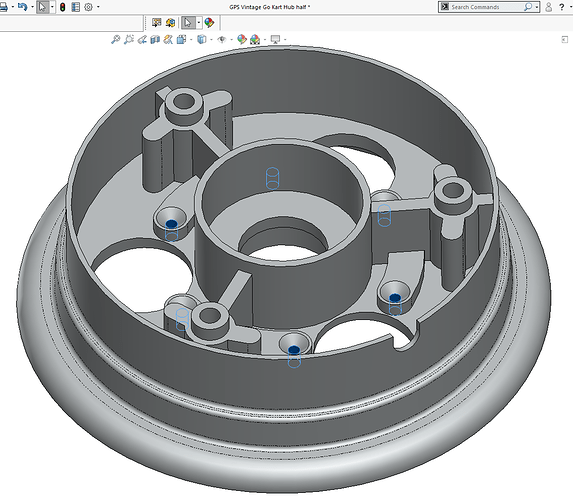Click the first icon in the second toolbar row
The image size is (573, 500).
pyautogui.click(x=156, y=23)
